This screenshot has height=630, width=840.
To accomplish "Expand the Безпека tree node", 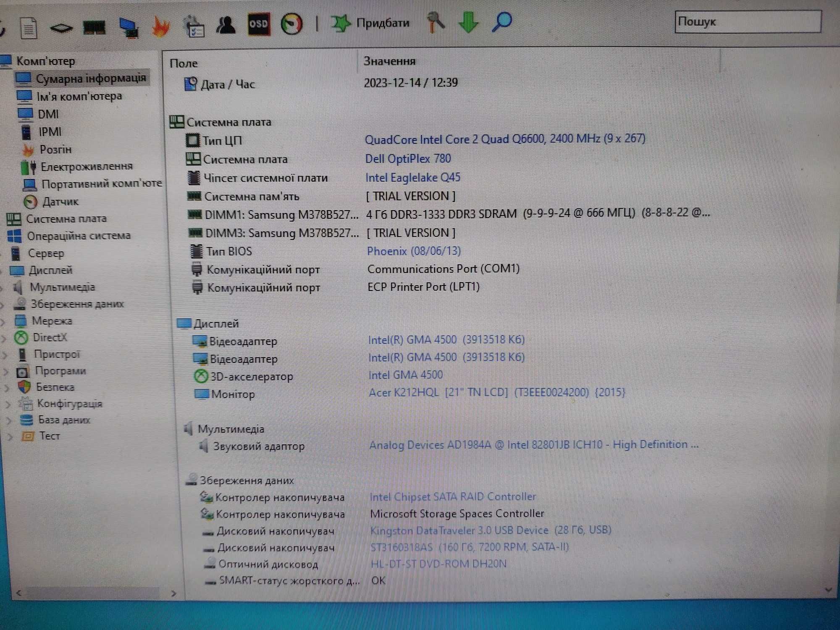I will pyautogui.click(x=6, y=388).
